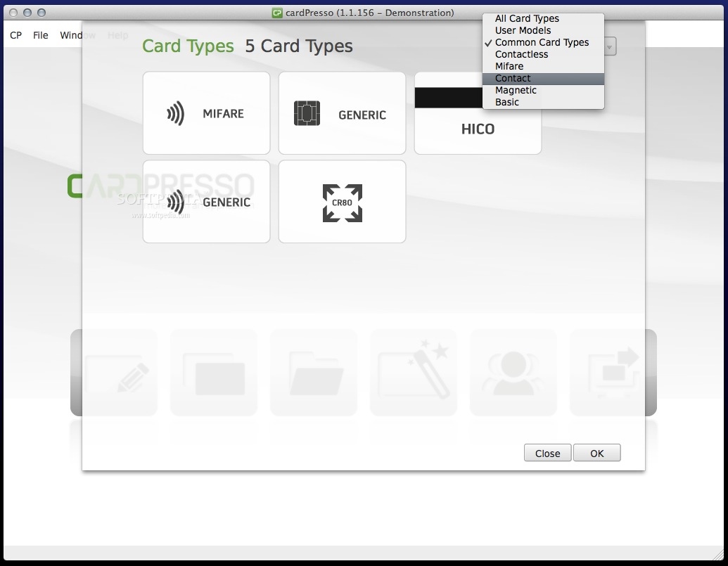This screenshot has height=566, width=728.
Task: Select the checked Common Card Types entry
Action: tap(543, 43)
